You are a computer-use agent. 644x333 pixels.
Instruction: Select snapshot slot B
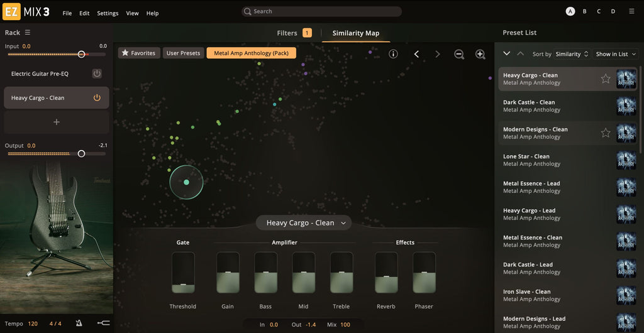(584, 11)
